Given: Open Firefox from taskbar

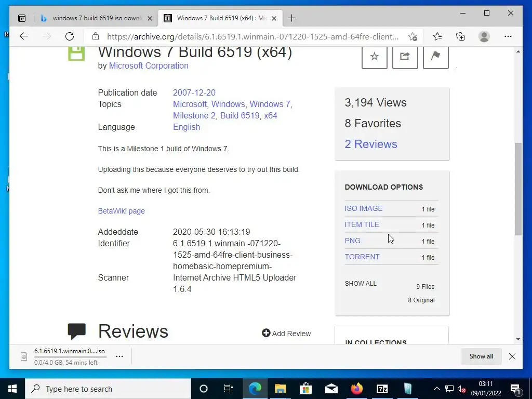Looking at the screenshot, I should (356, 389).
